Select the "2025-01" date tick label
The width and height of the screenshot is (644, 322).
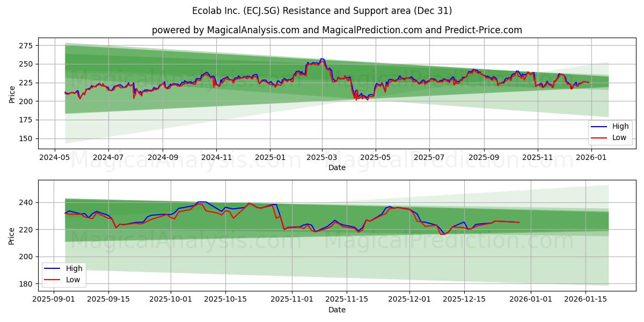270,158
